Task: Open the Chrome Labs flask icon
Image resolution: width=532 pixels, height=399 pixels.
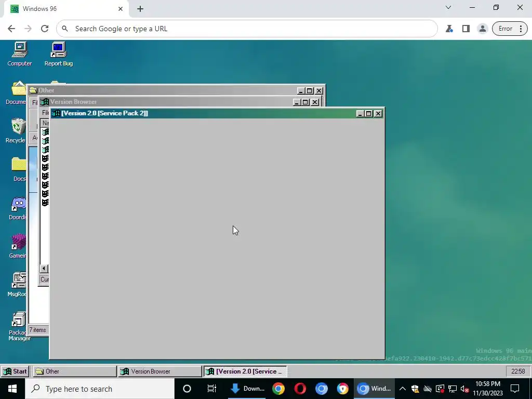Action: 449,29
